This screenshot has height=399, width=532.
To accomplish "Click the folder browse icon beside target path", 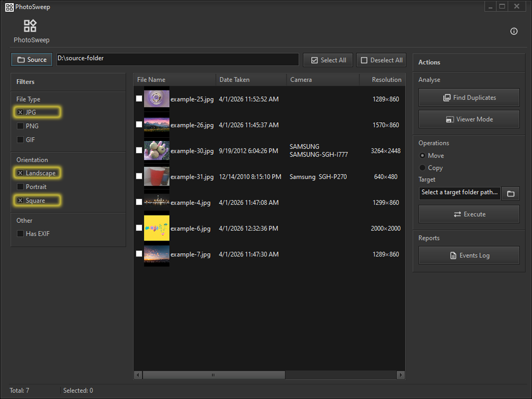I will (x=510, y=193).
